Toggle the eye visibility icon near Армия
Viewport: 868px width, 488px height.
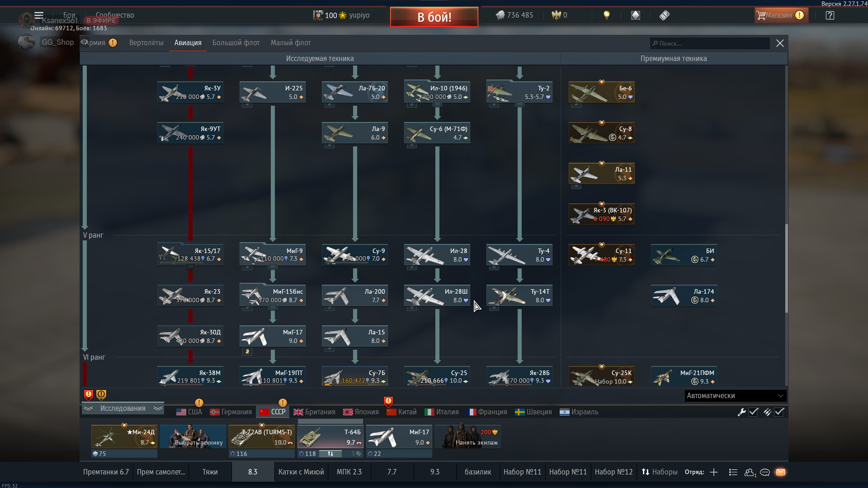tap(85, 42)
